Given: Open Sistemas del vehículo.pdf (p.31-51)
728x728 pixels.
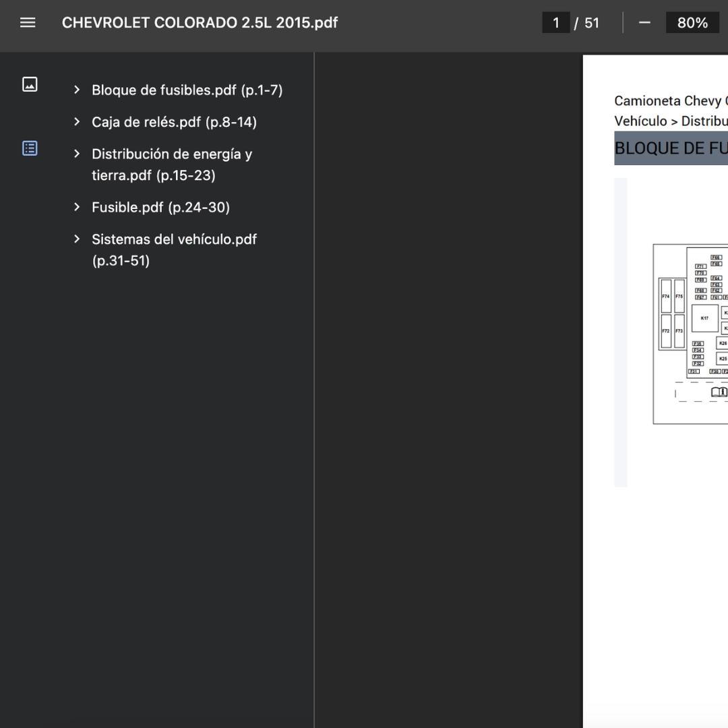Looking at the screenshot, I should coord(174,249).
